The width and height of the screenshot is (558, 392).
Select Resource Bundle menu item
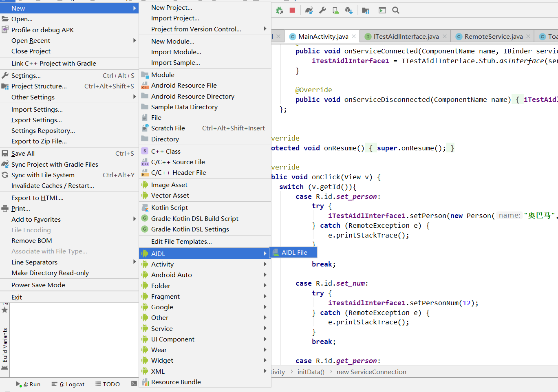[x=205, y=382]
